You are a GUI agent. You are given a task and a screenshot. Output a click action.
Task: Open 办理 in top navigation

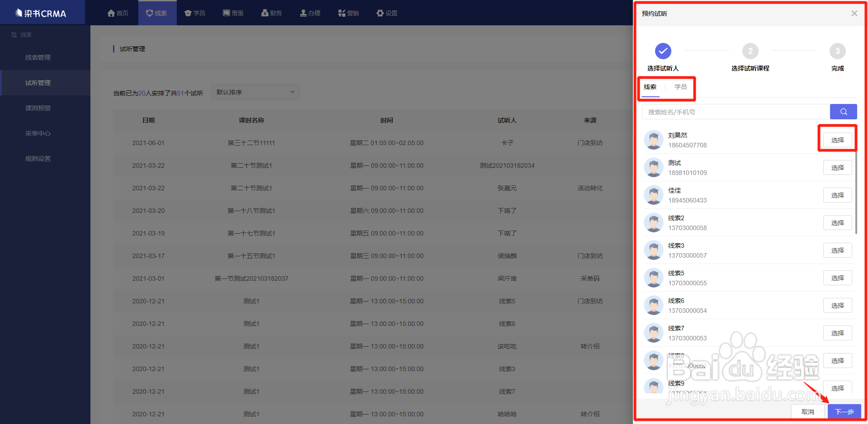(x=310, y=13)
